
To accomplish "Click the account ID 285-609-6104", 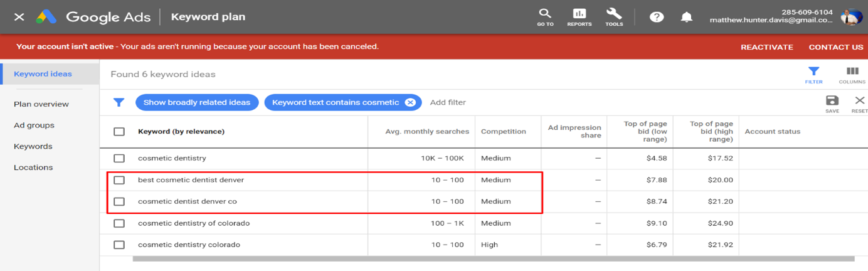I will 807,12.
